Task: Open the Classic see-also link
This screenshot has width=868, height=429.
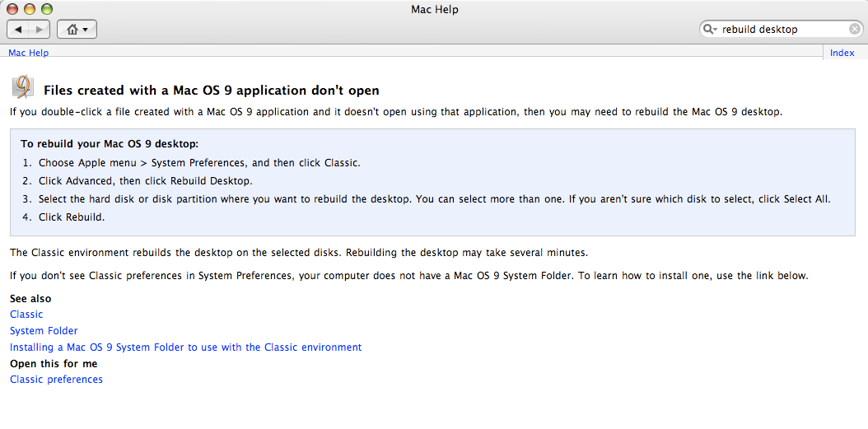Action: click(26, 315)
